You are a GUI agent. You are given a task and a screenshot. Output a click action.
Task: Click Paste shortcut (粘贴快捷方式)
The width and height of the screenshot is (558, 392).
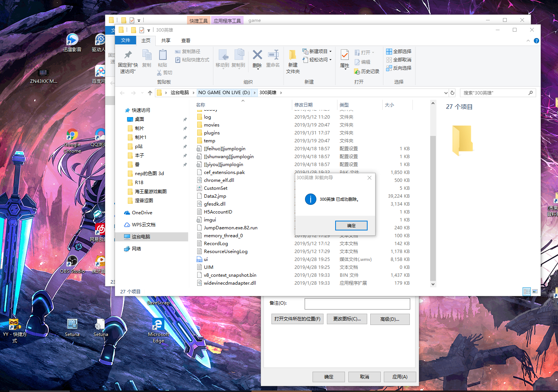[x=192, y=60]
